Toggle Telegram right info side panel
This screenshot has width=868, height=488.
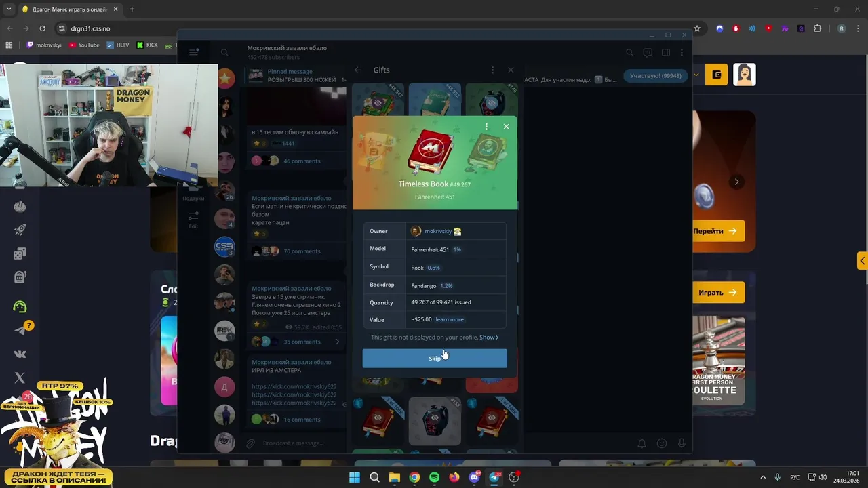(x=666, y=52)
